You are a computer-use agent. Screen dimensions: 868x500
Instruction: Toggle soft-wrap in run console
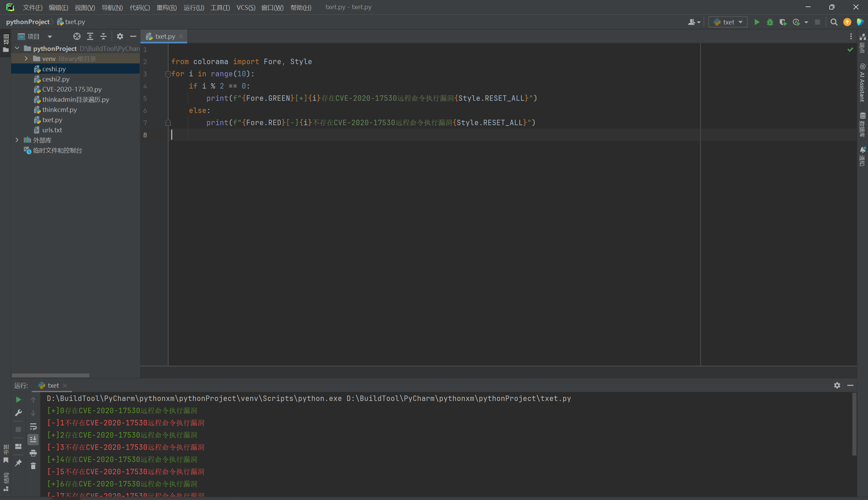click(x=33, y=426)
